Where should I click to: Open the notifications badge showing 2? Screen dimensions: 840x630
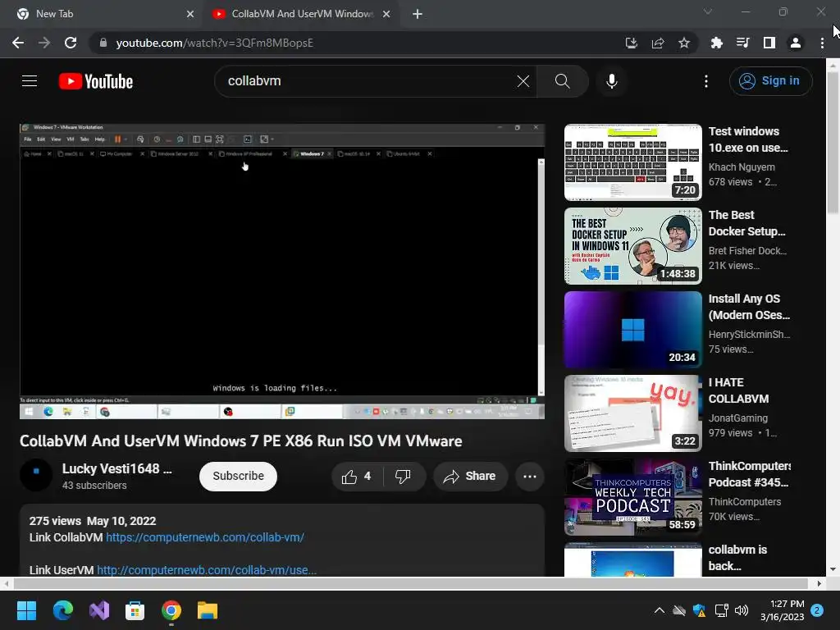coord(817,610)
